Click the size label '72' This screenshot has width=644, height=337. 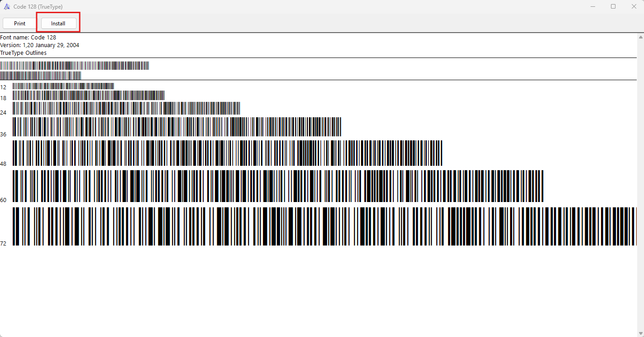point(3,244)
